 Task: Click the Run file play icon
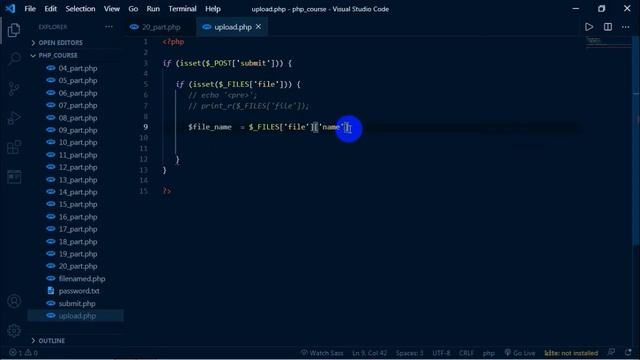pyautogui.click(x=589, y=27)
